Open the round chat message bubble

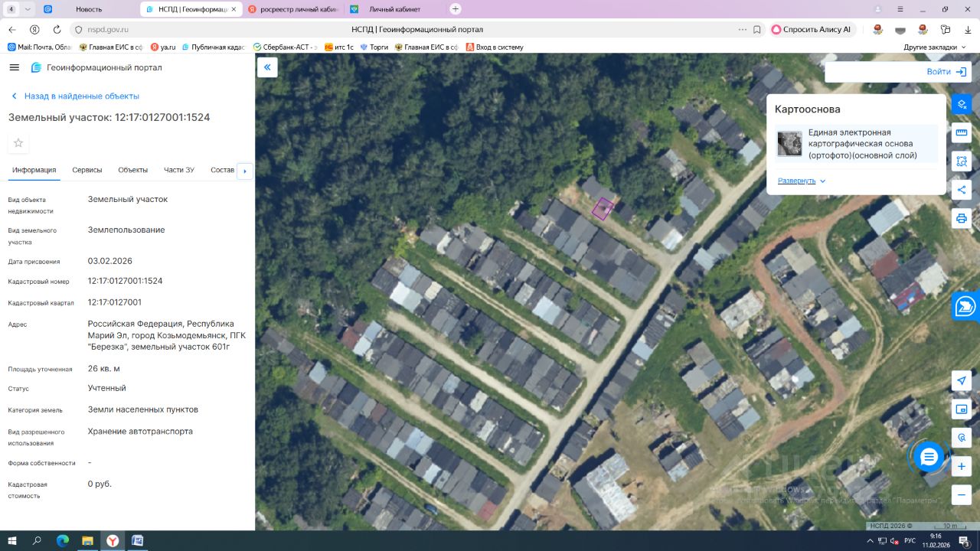point(929,457)
